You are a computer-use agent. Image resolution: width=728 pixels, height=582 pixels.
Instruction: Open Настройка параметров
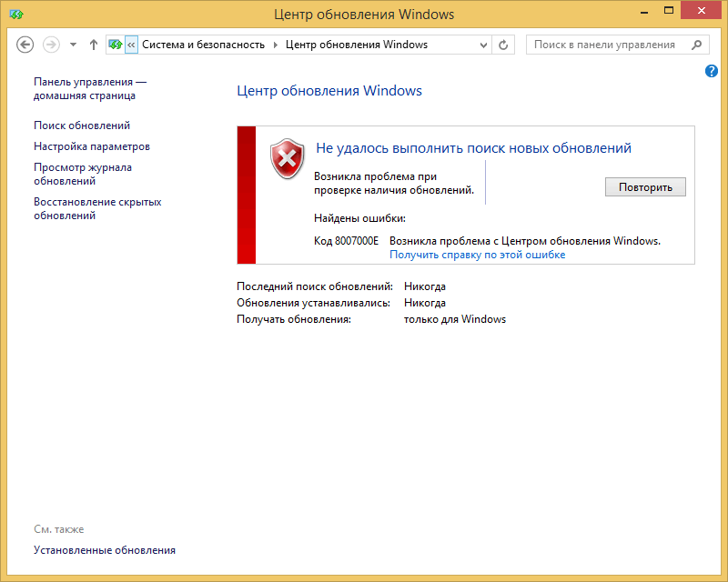(92, 146)
